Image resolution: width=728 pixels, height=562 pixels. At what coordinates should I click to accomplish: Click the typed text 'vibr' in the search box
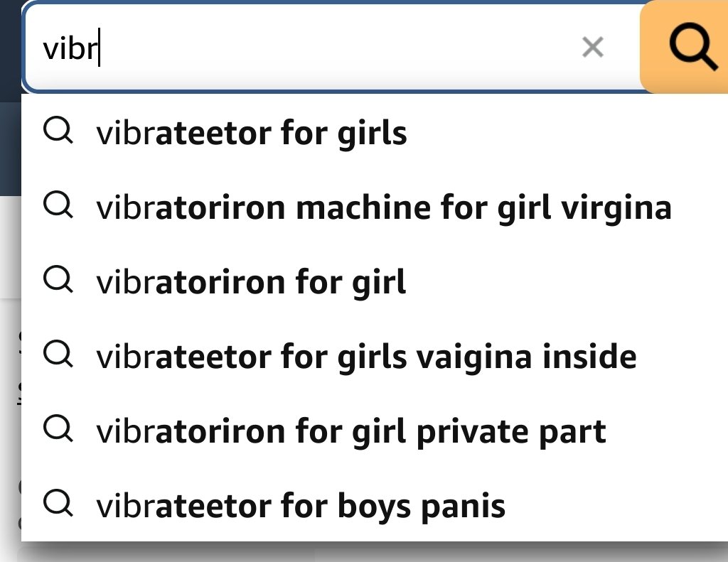70,49
